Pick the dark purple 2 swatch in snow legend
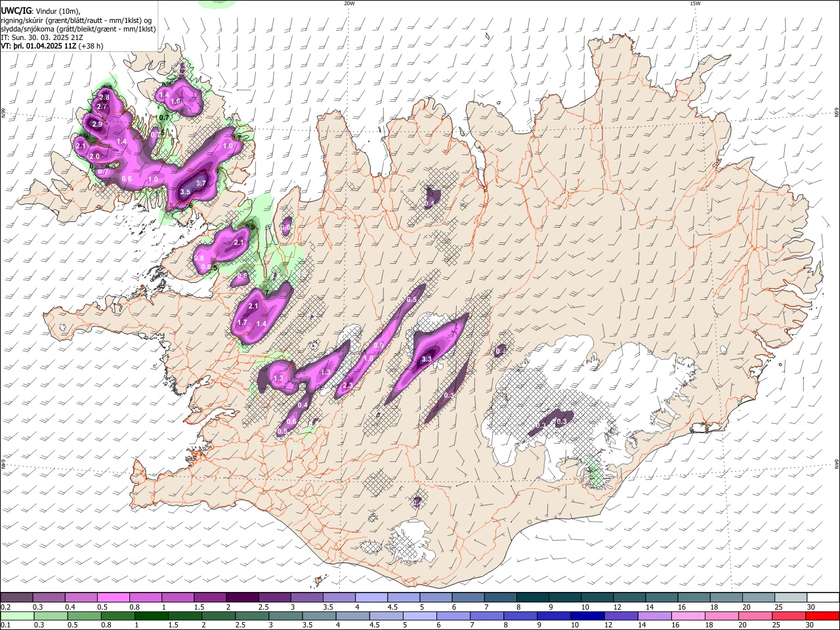Viewport: 840px width, 630px height. (242, 598)
